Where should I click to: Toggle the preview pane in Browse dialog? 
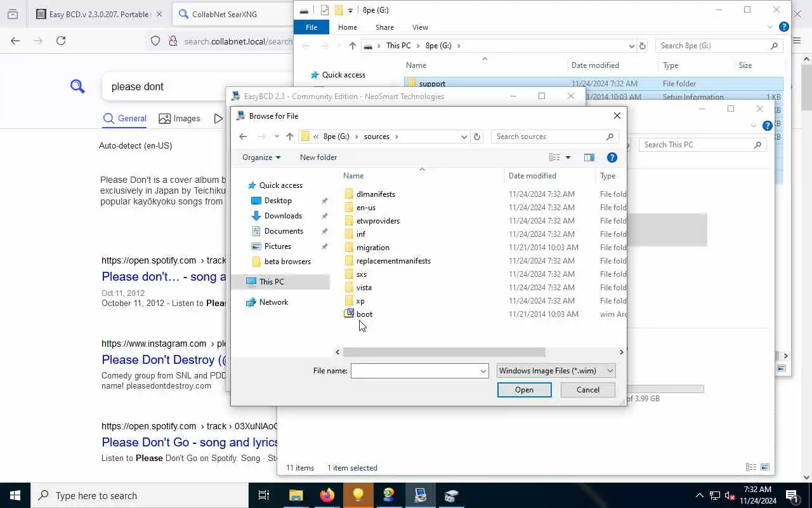point(589,157)
